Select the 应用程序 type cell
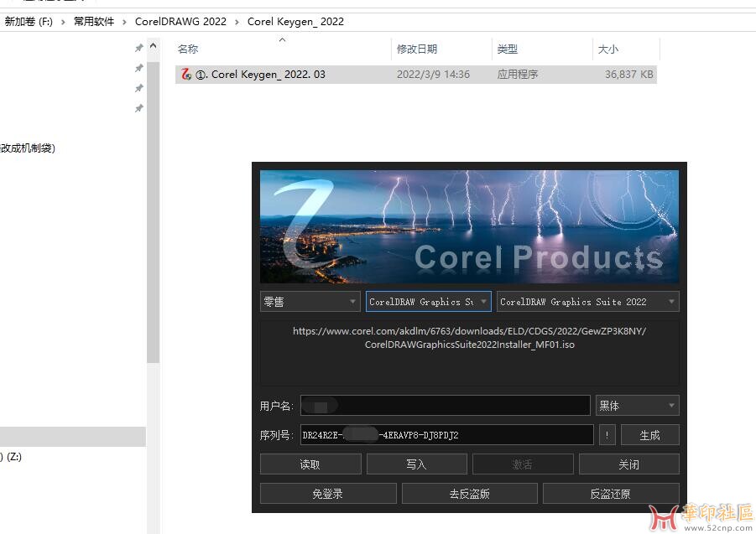This screenshot has height=534, width=756. (518, 74)
